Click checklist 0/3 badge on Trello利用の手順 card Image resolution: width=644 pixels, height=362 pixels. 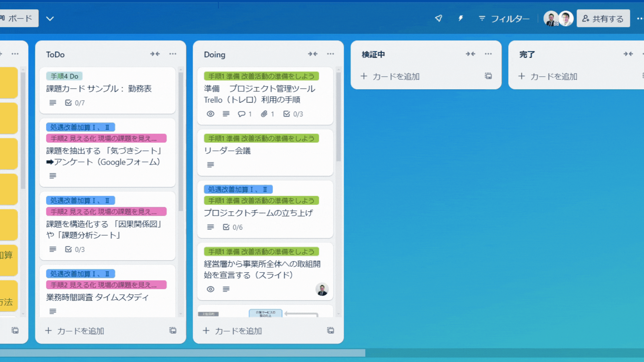coord(293,114)
